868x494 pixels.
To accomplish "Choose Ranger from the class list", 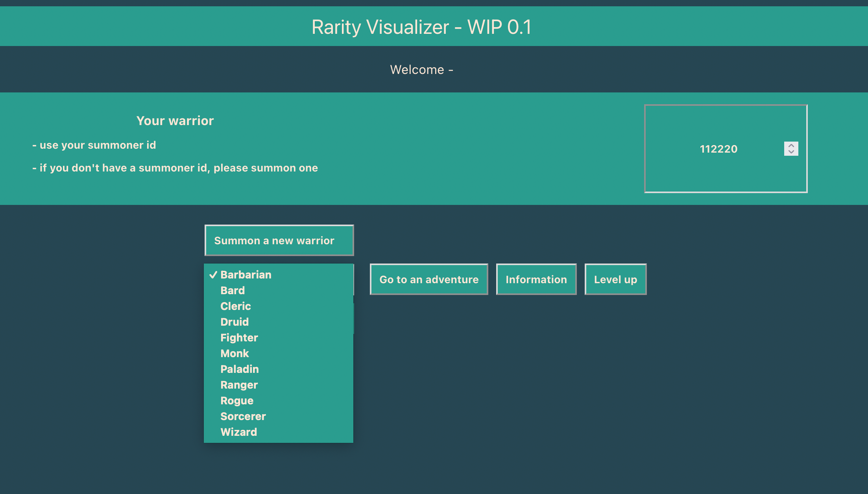I will click(239, 385).
